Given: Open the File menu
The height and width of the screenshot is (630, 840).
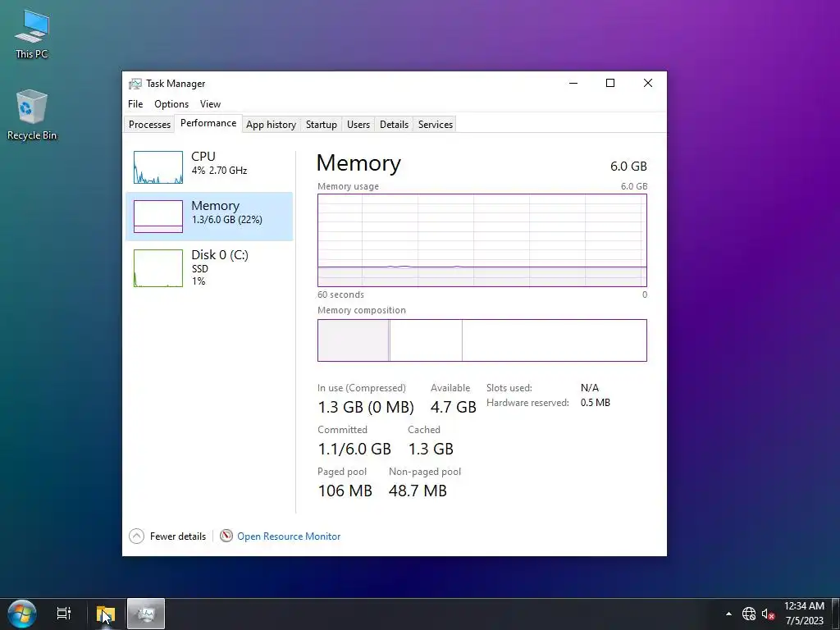Looking at the screenshot, I should point(135,104).
